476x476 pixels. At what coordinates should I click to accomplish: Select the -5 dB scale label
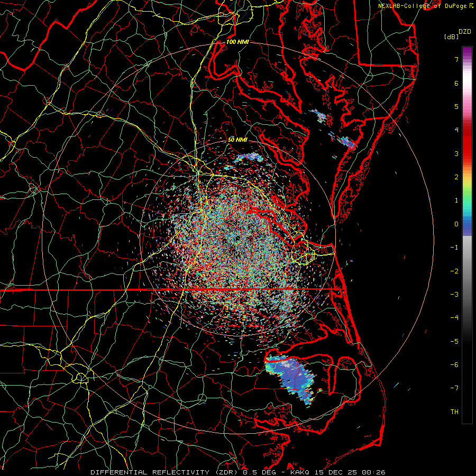(x=454, y=342)
